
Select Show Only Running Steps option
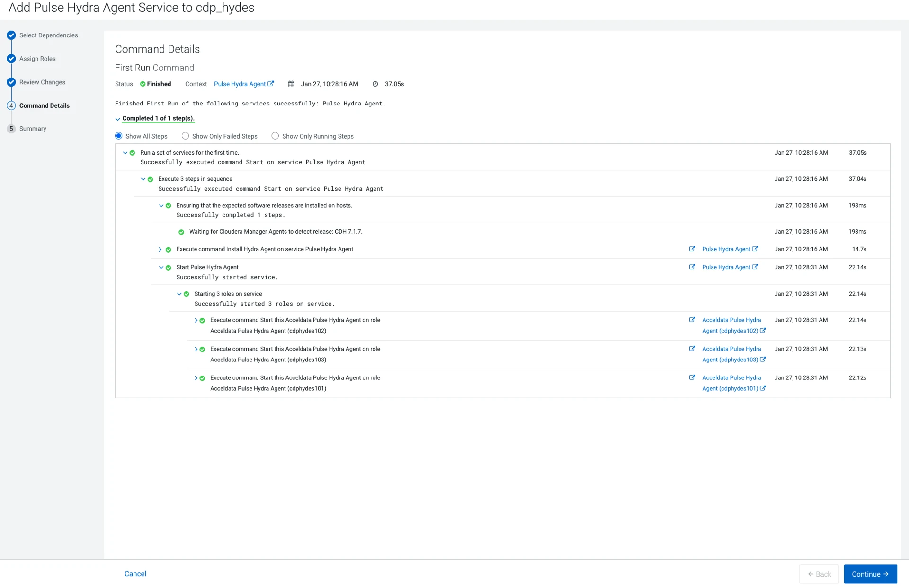(x=275, y=136)
